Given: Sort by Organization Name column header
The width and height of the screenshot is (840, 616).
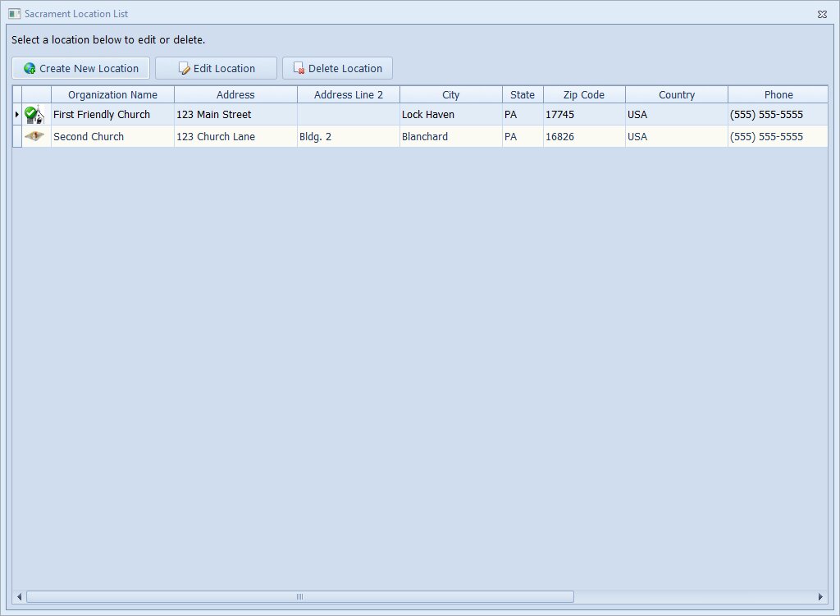Looking at the screenshot, I should point(112,95).
